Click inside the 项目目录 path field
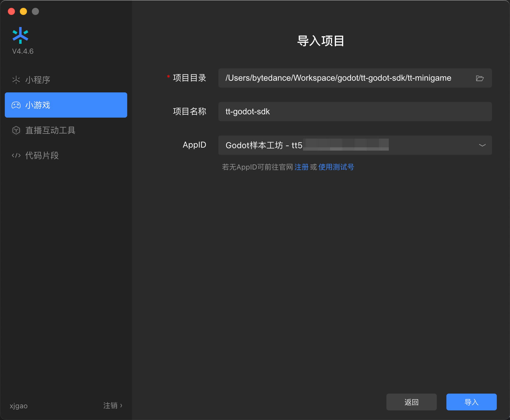The width and height of the screenshot is (510, 420). [345, 78]
